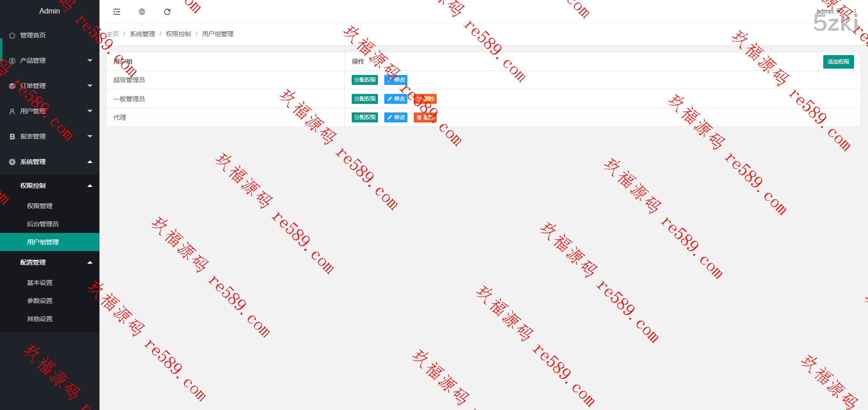Click the home icon beside 管理首页
Screen dimensions: 868x410
[x=12, y=35]
